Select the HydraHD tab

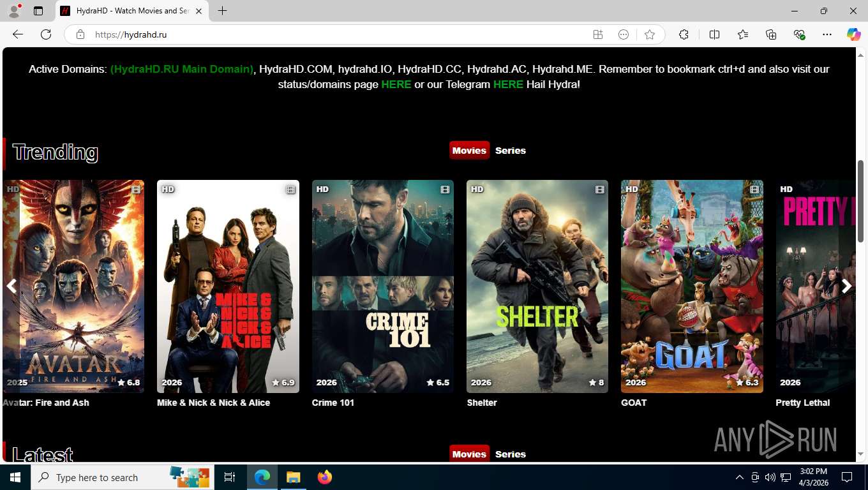click(x=132, y=11)
